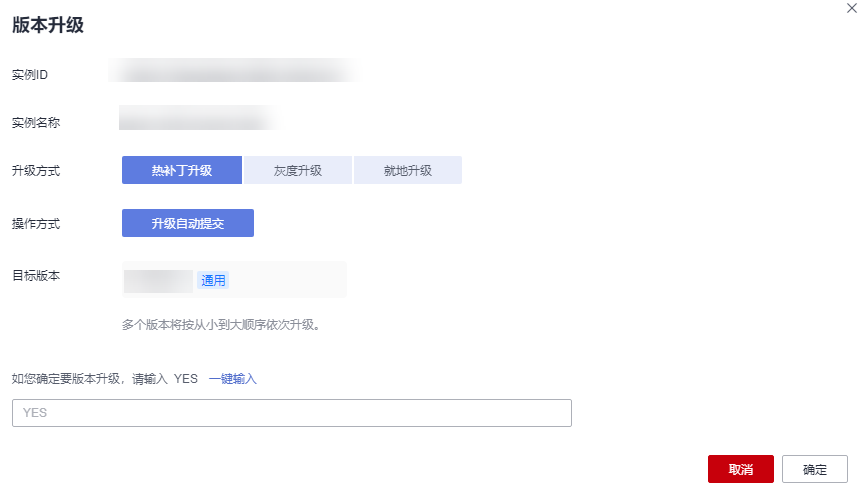Click the 升级方式 label

36,171
